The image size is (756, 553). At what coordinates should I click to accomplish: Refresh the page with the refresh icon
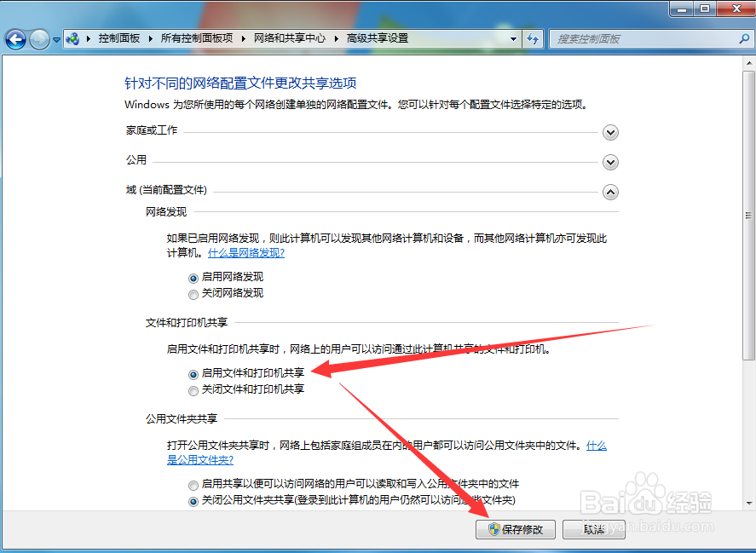click(x=533, y=38)
